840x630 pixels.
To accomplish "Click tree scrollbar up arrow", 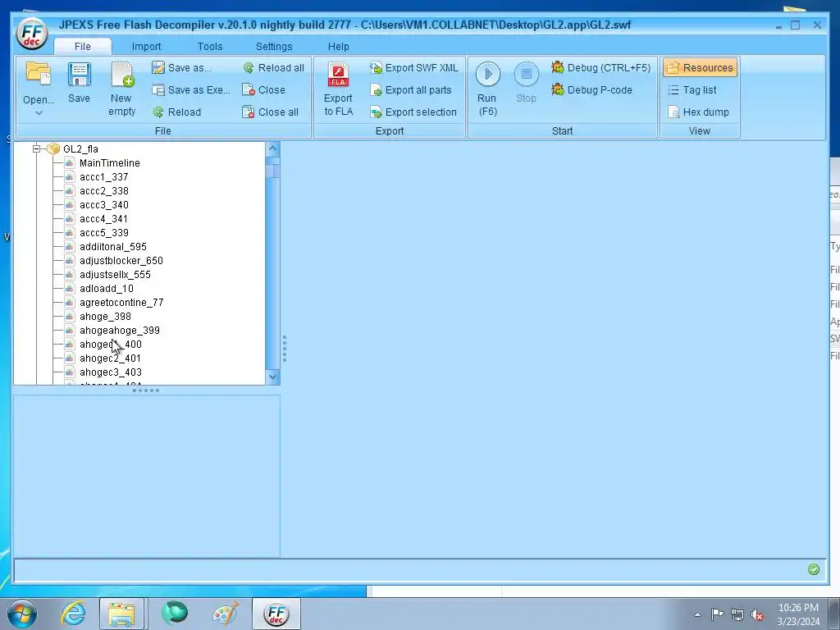I will (x=272, y=149).
